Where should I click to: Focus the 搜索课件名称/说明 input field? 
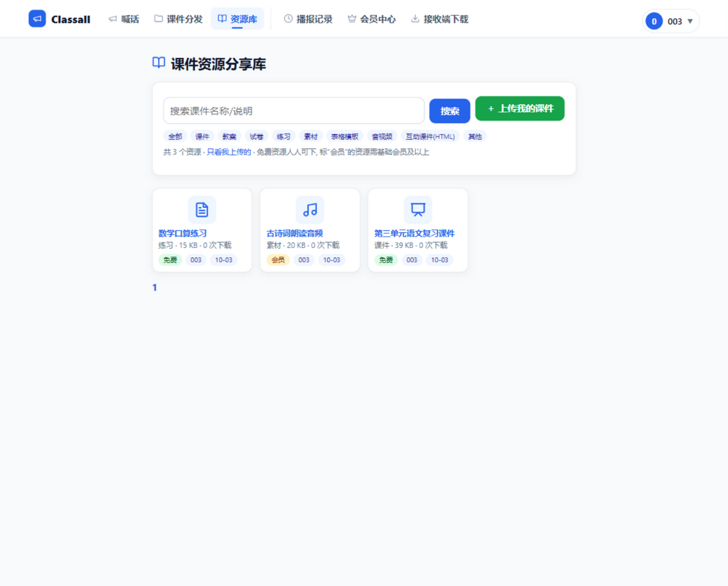pos(294,111)
